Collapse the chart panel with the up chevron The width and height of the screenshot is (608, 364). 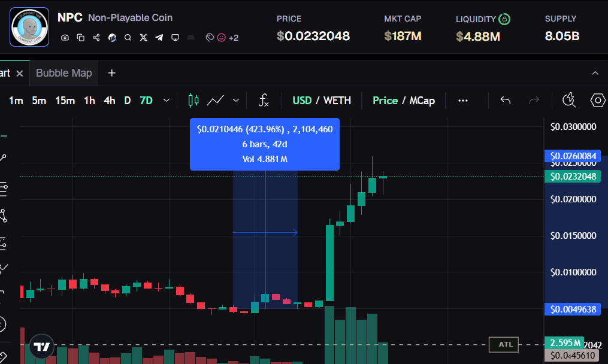click(x=595, y=73)
